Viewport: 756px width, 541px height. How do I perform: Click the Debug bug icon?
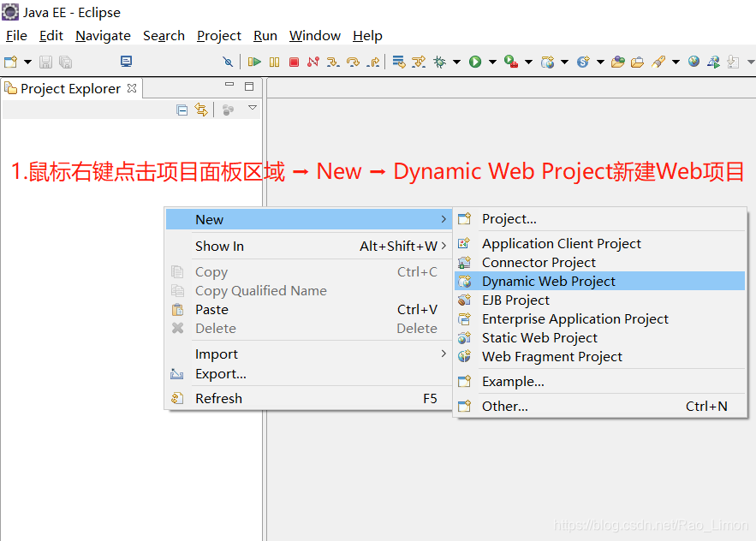pos(440,62)
